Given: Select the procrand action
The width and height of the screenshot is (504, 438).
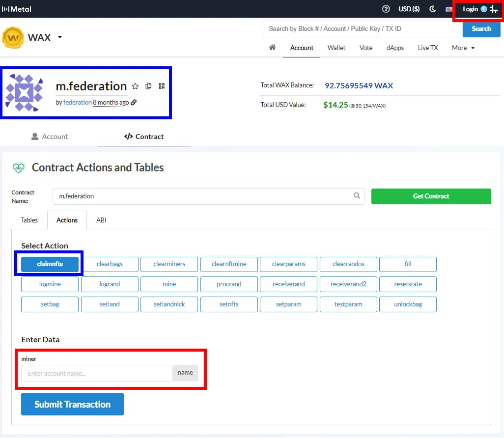Looking at the screenshot, I should pos(229,284).
